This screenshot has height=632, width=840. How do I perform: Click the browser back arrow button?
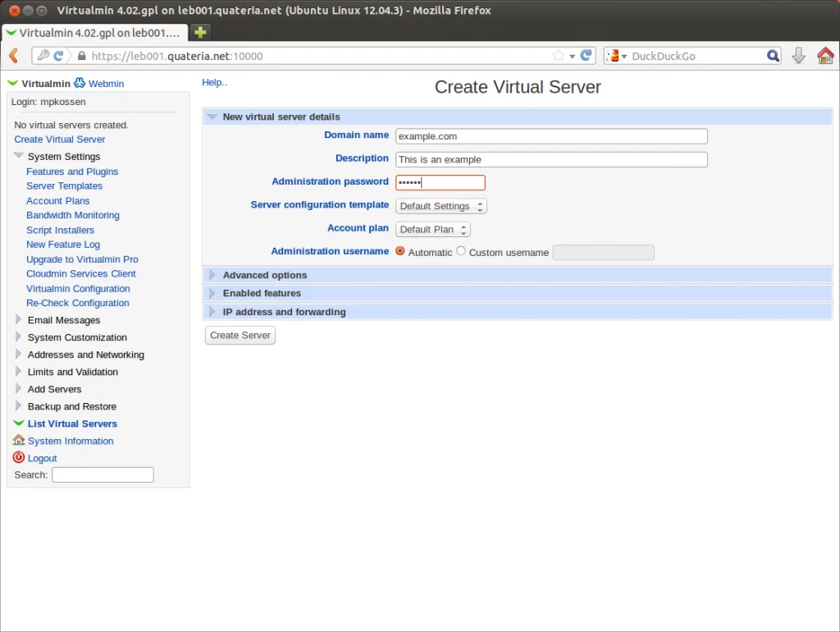[x=14, y=56]
